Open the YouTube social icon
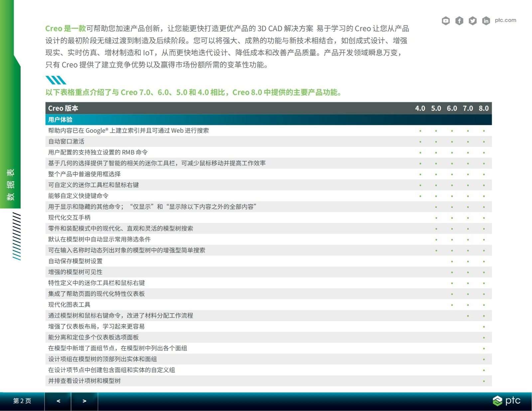 446,21
